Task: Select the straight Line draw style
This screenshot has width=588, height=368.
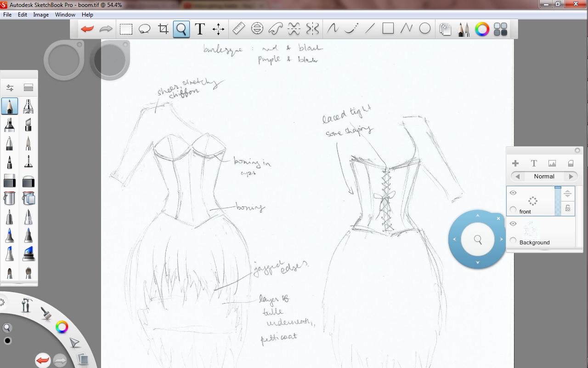Action: click(370, 29)
